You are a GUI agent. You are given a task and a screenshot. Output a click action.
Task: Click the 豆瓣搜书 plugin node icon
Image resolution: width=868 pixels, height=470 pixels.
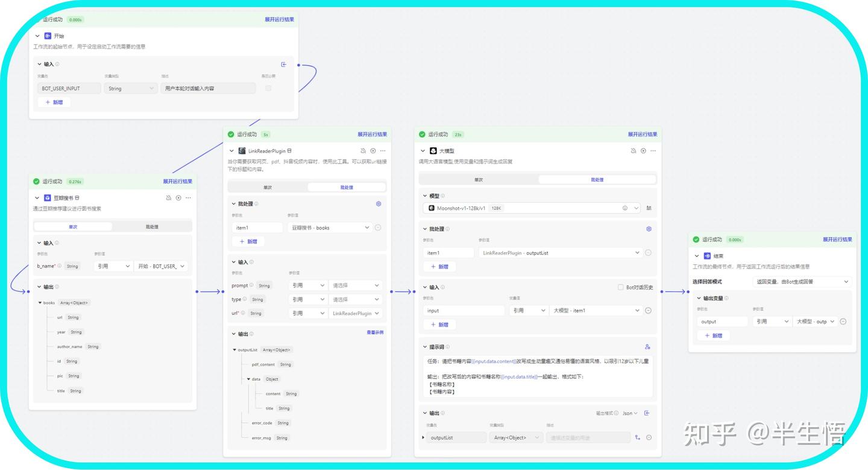(47, 198)
